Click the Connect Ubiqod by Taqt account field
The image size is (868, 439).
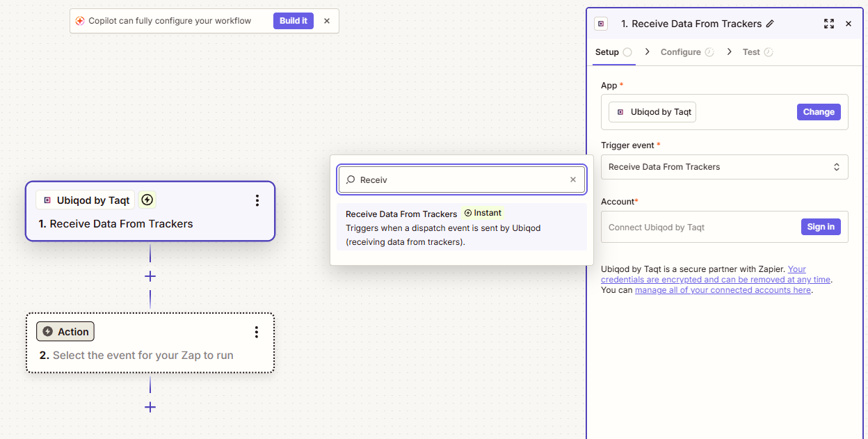point(725,227)
